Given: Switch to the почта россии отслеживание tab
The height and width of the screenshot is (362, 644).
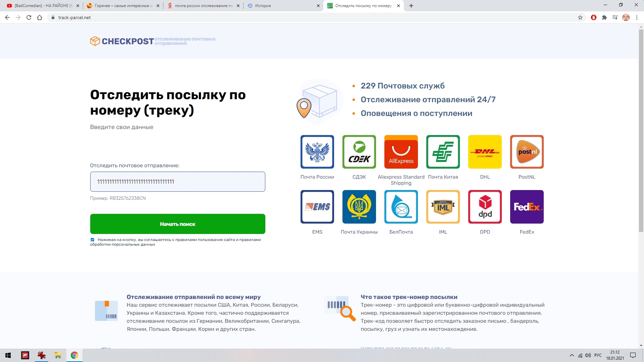Looking at the screenshot, I should pyautogui.click(x=203, y=6).
